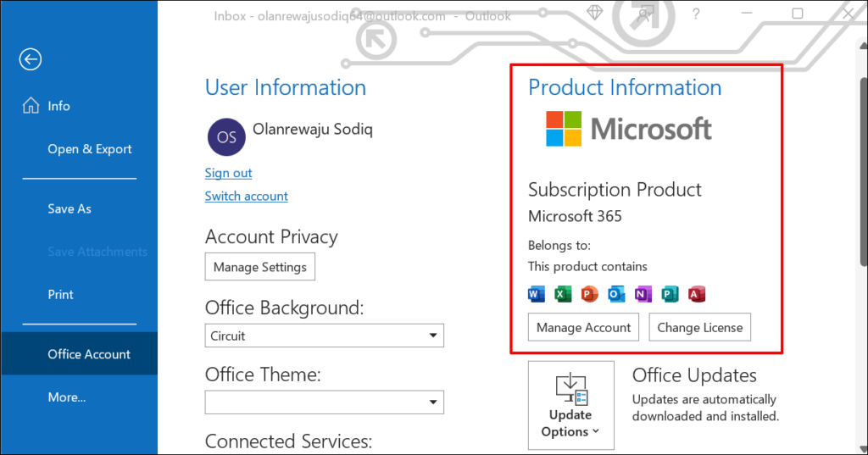Click the Word app icon
The image size is (868, 455).
click(536, 294)
